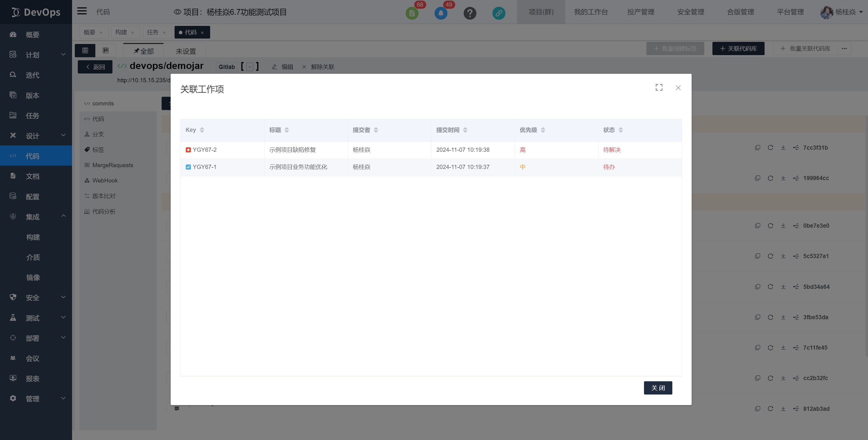
Task: Click the green document notification icon
Action: click(x=412, y=13)
